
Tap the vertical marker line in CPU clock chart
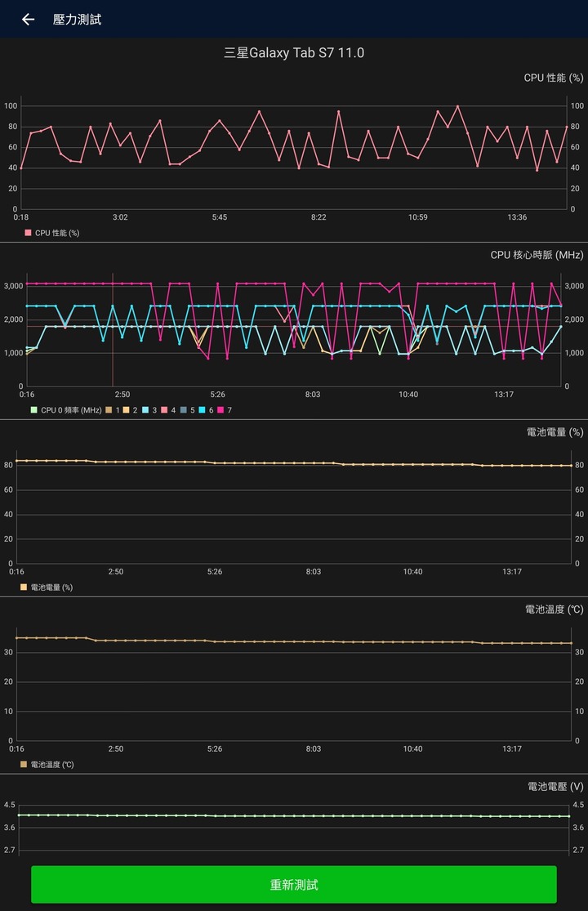pos(113,329)
